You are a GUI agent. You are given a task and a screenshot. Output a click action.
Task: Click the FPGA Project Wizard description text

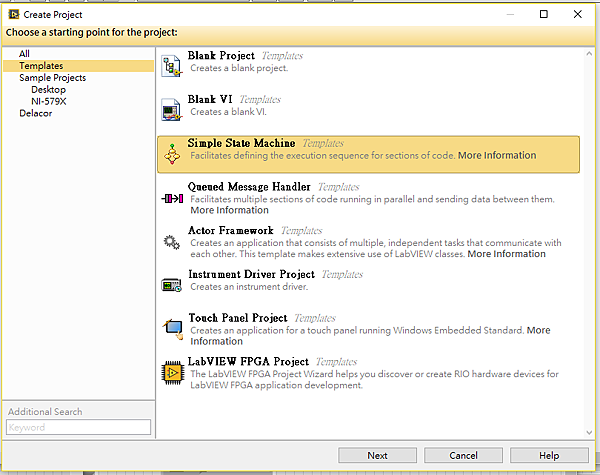point(374,379)
